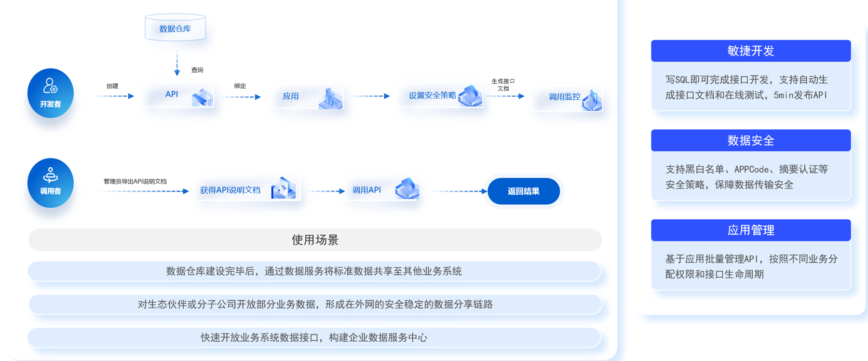This screenshot has width=868, height=361.
Task: Click the 数据安全 header
Action: point(751,140)
